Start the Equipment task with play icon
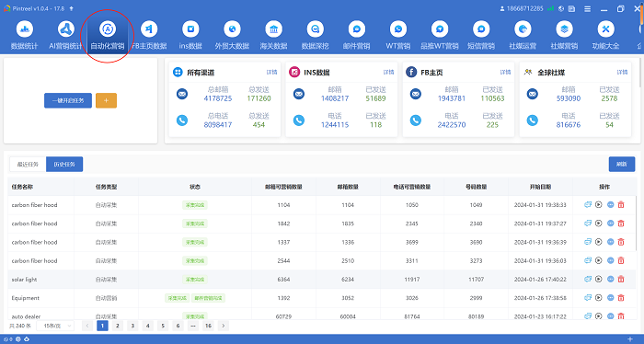Viewport: 644px width, 344px height. (x=598, y=298)
